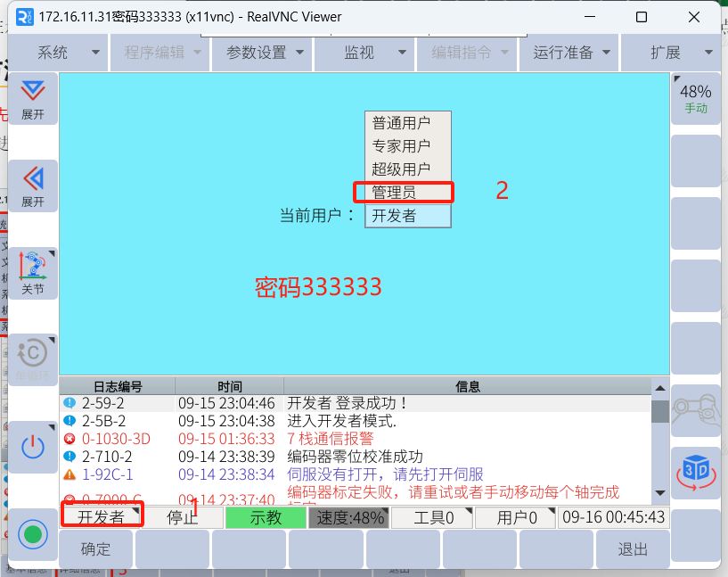Open the 开发者 user level selector
The width and height of the screenshot is (728, 577).
[101, 518]
